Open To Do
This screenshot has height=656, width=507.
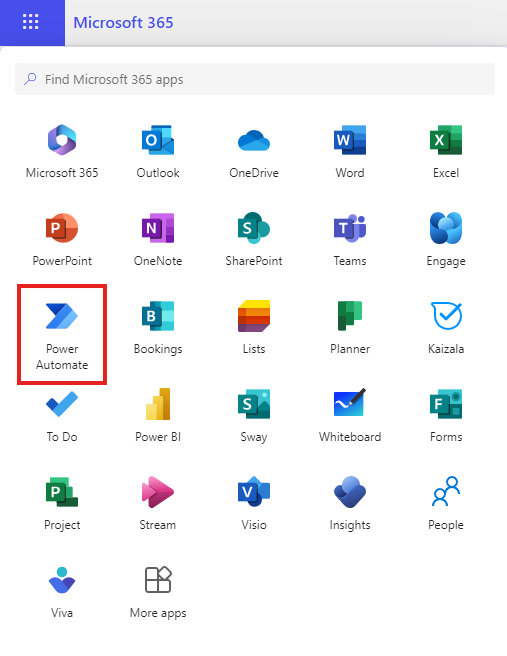tap(62, 416)
